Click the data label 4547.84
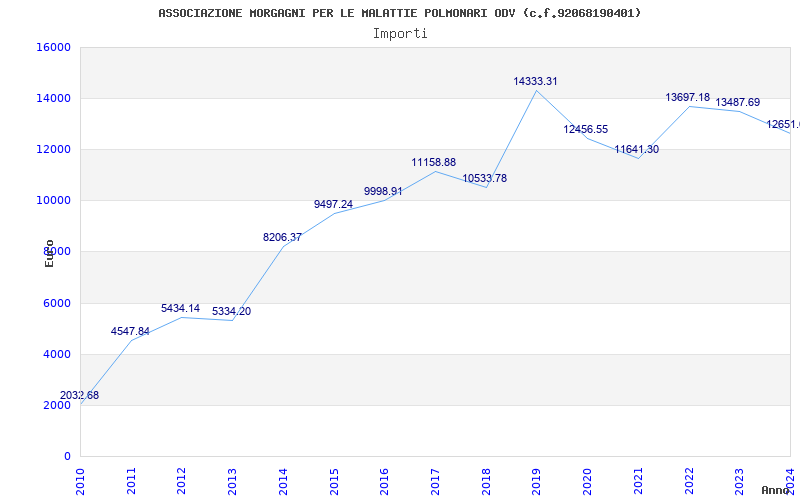This screenshot has width=800, height=500. pos(130,332)
